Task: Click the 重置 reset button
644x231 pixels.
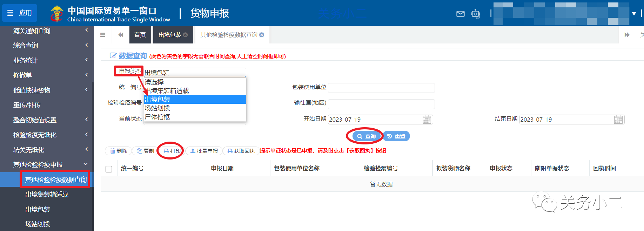Action: [x=396, y=136]
